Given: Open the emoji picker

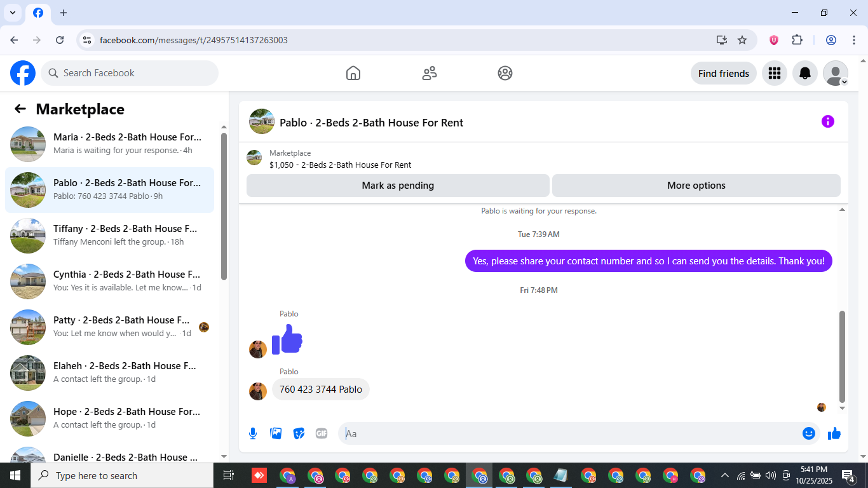Looking at the screenshot, I should [x=809, y=433].
